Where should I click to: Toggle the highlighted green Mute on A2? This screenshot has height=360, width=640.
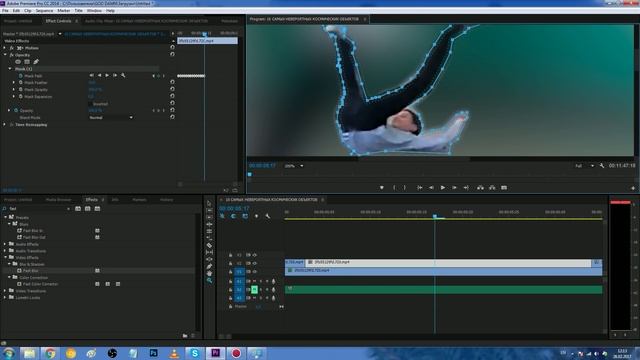[254, 289]
